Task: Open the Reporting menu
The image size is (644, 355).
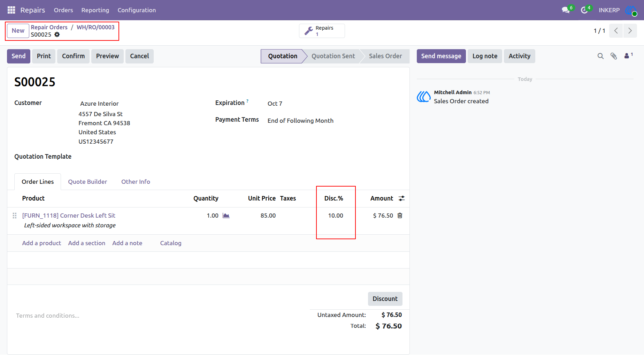Action: (x=95, y=10)
